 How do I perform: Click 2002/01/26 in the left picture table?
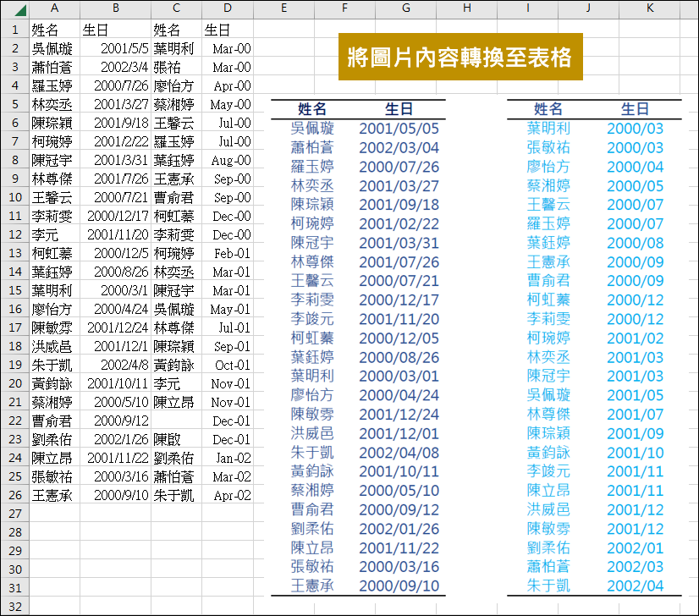click(399, 529)
